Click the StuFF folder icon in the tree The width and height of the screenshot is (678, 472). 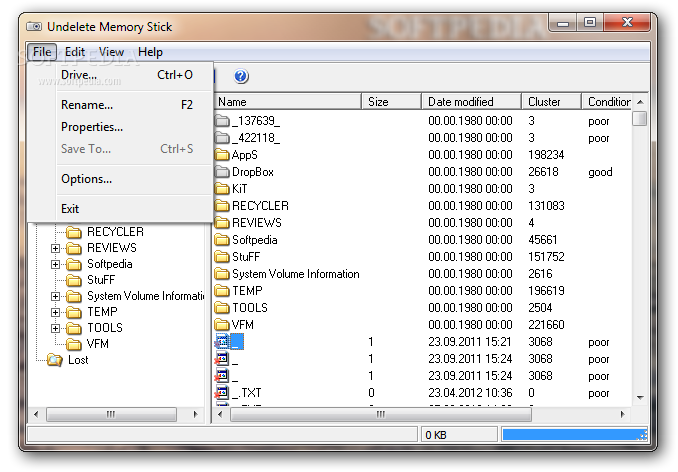click(74, 280)
